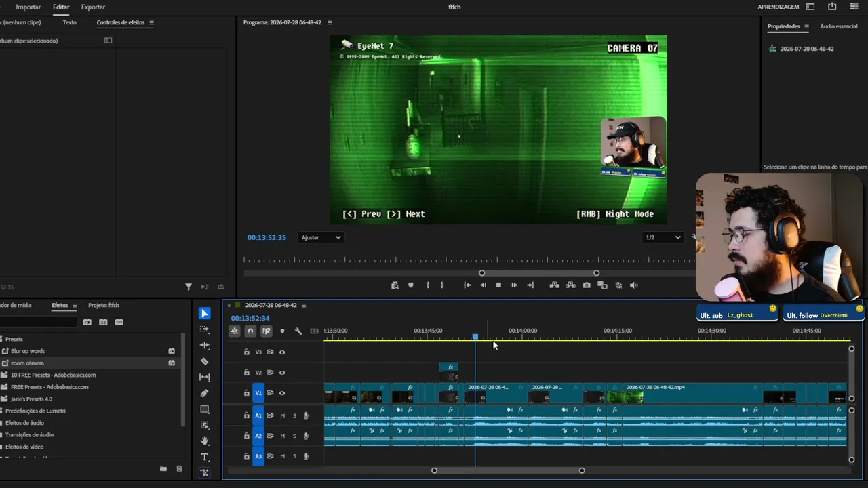The image size is (868, 488).
Task: Click the audio volume speaker icon in Program monitor
Action: click(634, 285)
